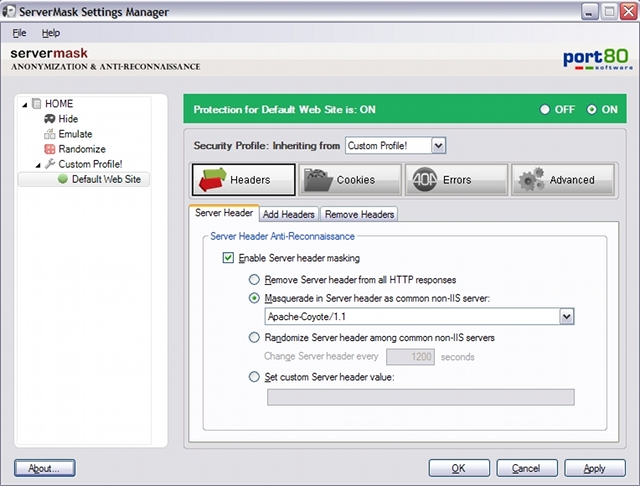Click the Custom Profile! wrench icon
The image size is (640, 486).
point(49,164)
